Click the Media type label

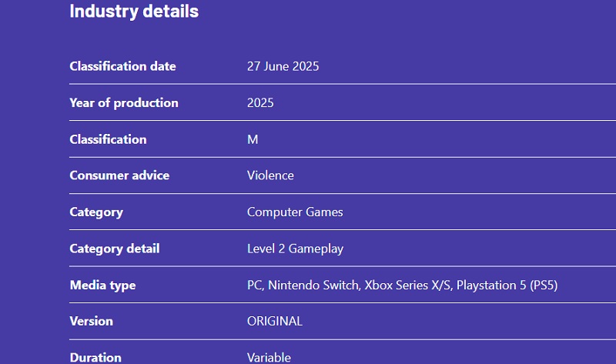tap(102, 286)
